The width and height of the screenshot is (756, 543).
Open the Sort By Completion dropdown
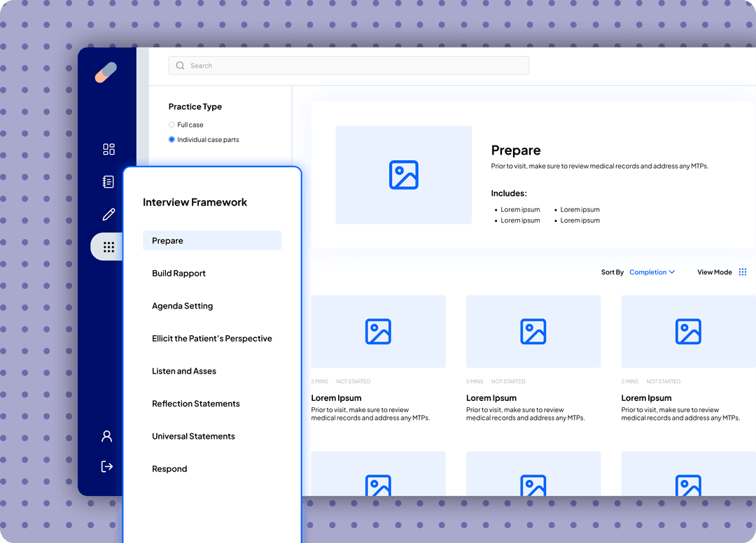point(652,272)
